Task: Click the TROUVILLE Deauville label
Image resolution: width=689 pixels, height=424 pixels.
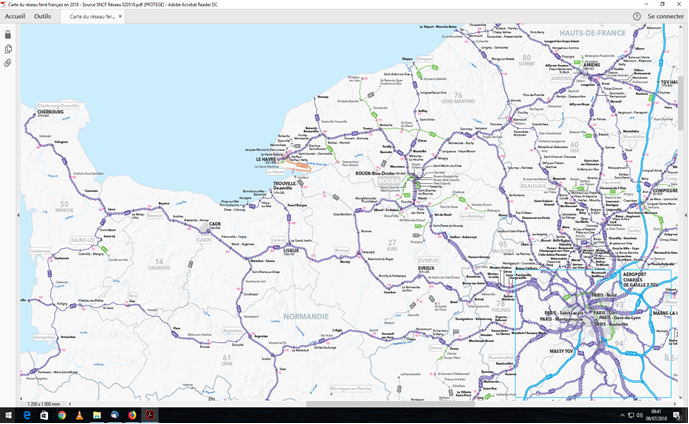Action: pyautogui.click(x=284, y=185)
